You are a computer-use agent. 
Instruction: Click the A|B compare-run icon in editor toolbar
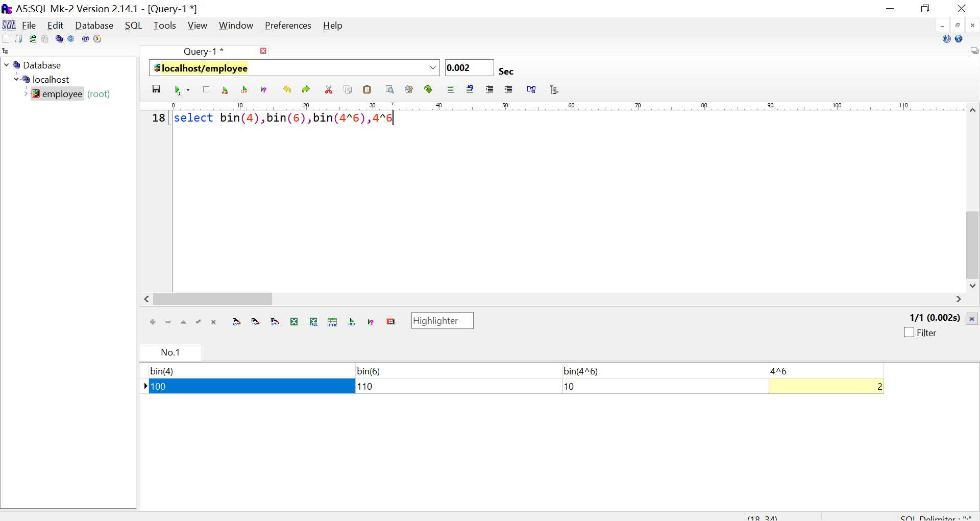225,90
